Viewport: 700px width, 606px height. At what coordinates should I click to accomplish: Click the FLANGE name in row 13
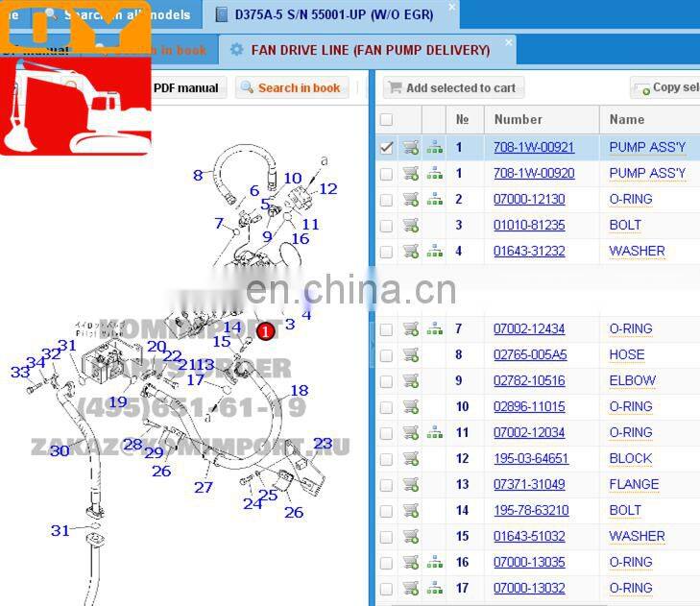tap(634, 485)
